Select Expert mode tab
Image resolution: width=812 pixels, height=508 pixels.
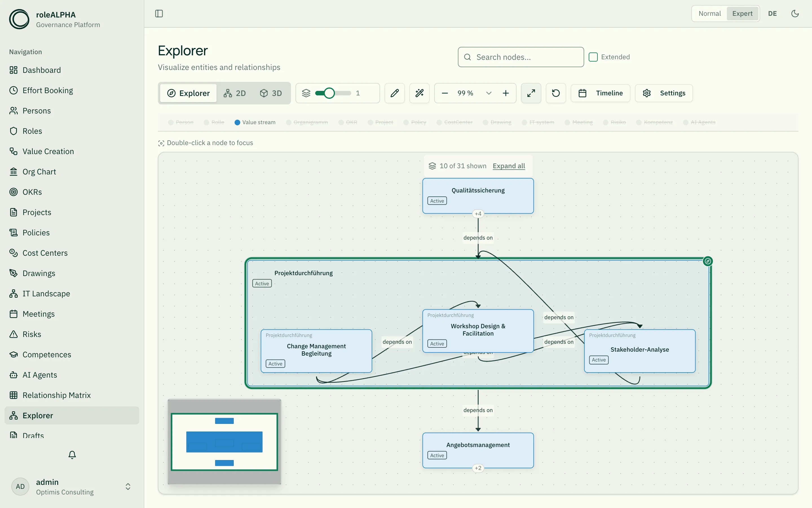click(x=742, y=14)
